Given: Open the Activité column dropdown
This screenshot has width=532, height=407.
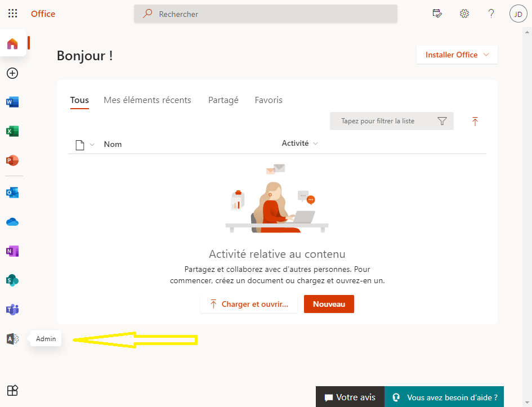Looking at the screenshot, I should pyautogui.click(x=300, y=144).
